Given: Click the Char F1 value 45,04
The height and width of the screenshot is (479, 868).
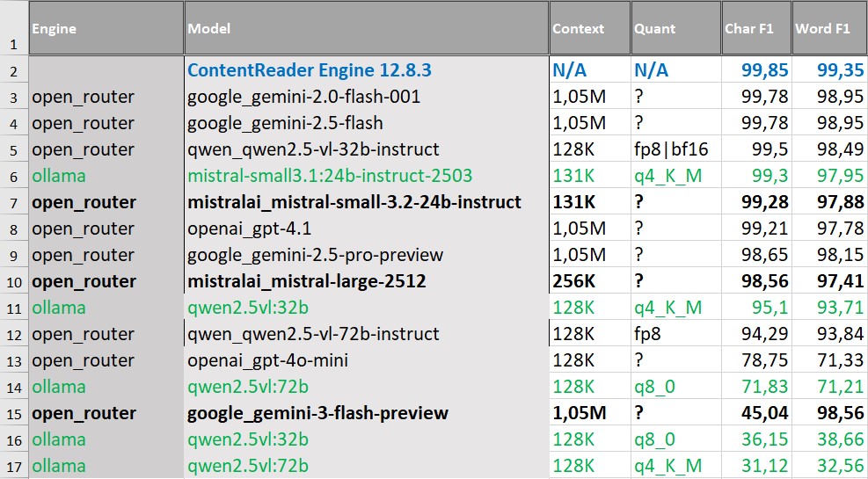Looking at the screenshot, I should click(x=756, y=412).
